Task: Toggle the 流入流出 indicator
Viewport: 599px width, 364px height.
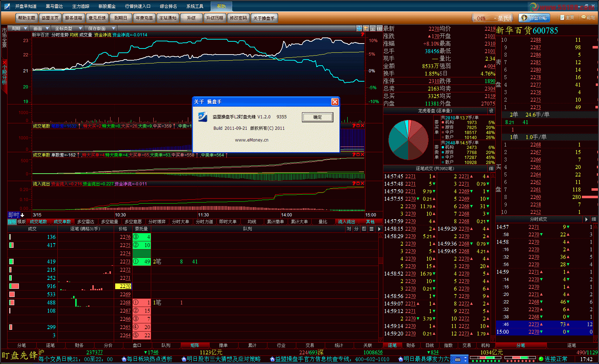Action: point(347,221)
